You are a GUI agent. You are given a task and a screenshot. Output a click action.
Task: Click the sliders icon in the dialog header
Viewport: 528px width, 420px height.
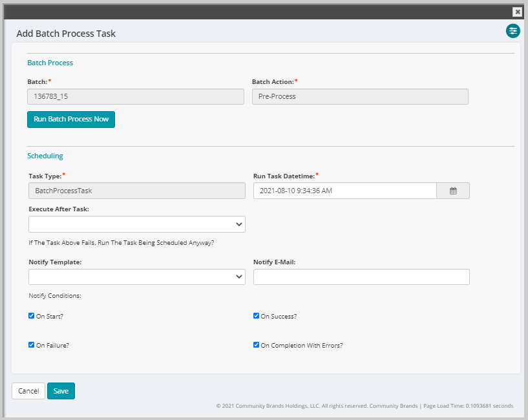(x=512, y=31)
